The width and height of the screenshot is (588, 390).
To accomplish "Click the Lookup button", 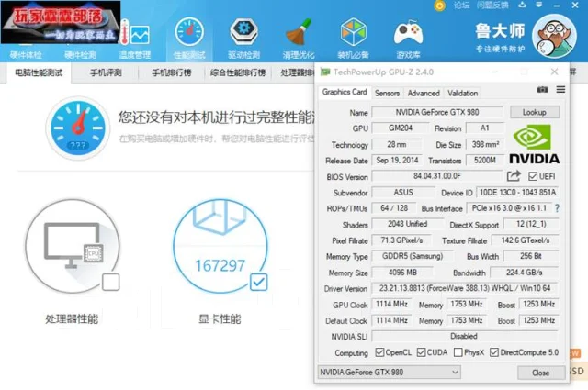I will [535, 112].
